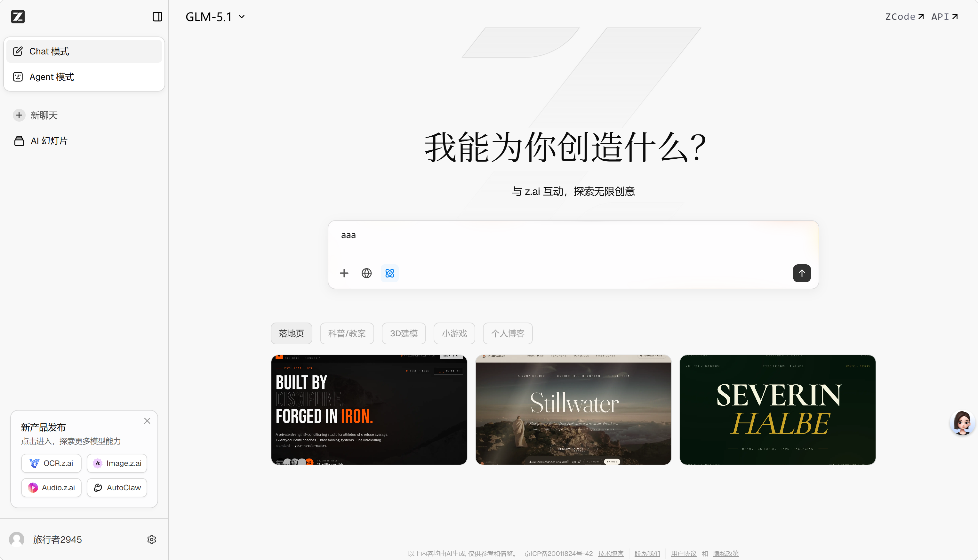978x560 pixels.
Task: Close the 新产品发布 card
Action: coord(147,421)
